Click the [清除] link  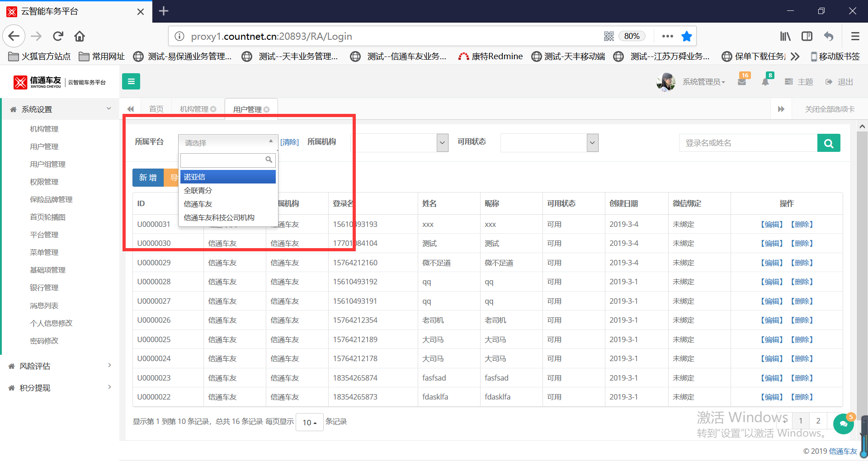click(289, 142)
